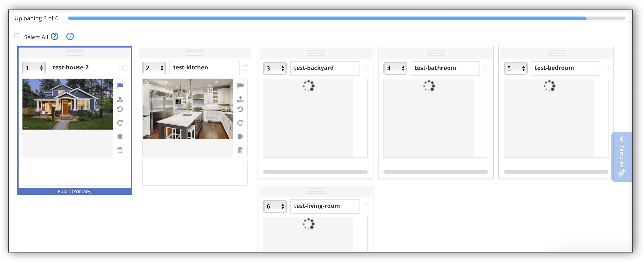Screen dimensions: 644x262
Task: Open the order dropdown showing 1
Action: [34, 68]
